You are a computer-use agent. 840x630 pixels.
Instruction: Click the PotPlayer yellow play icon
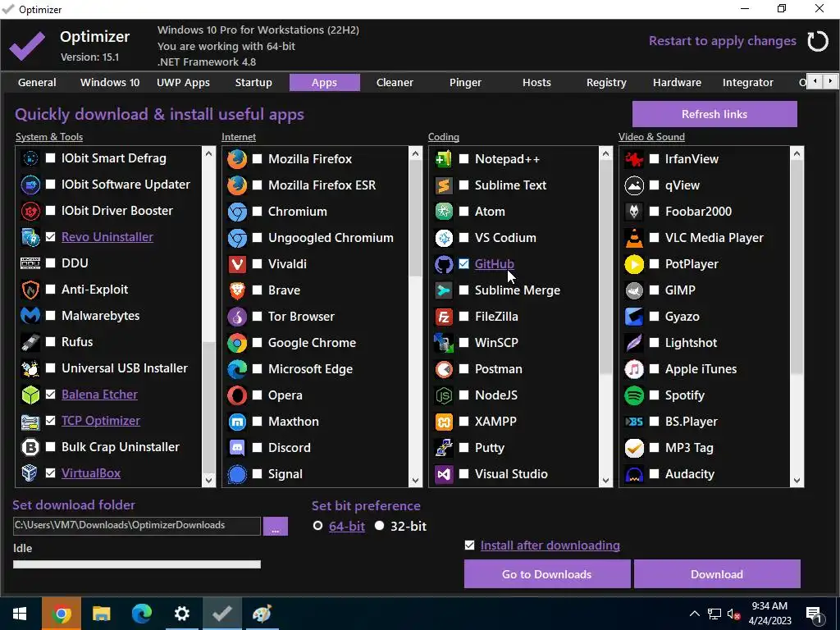click(634, 264)
